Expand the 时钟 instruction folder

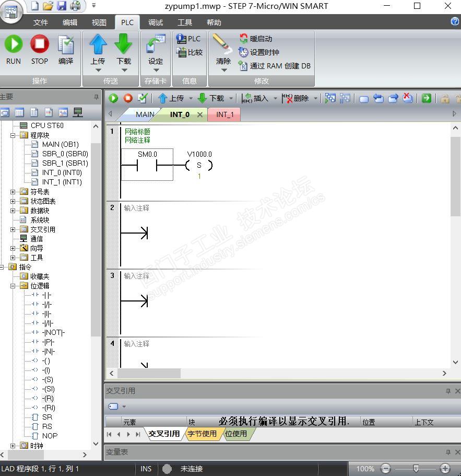point(13,446)
